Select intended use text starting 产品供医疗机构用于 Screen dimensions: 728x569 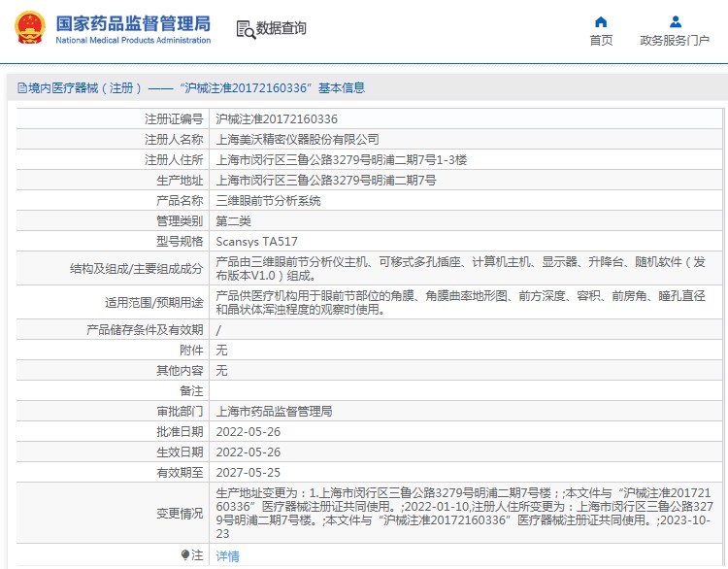click(460, 303)
